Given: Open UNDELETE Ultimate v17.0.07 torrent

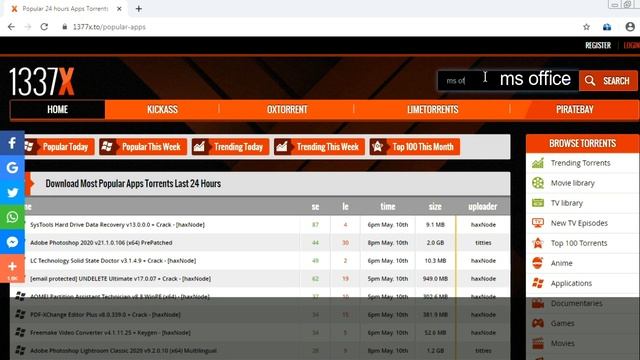Looking at the screenshot, I should [120, 278].
